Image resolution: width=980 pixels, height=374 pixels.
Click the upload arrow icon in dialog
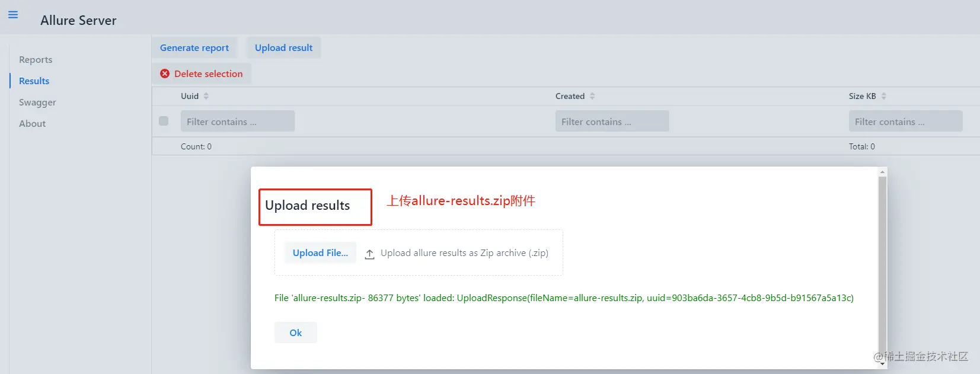pyautogui.click(x=369, y=254)
